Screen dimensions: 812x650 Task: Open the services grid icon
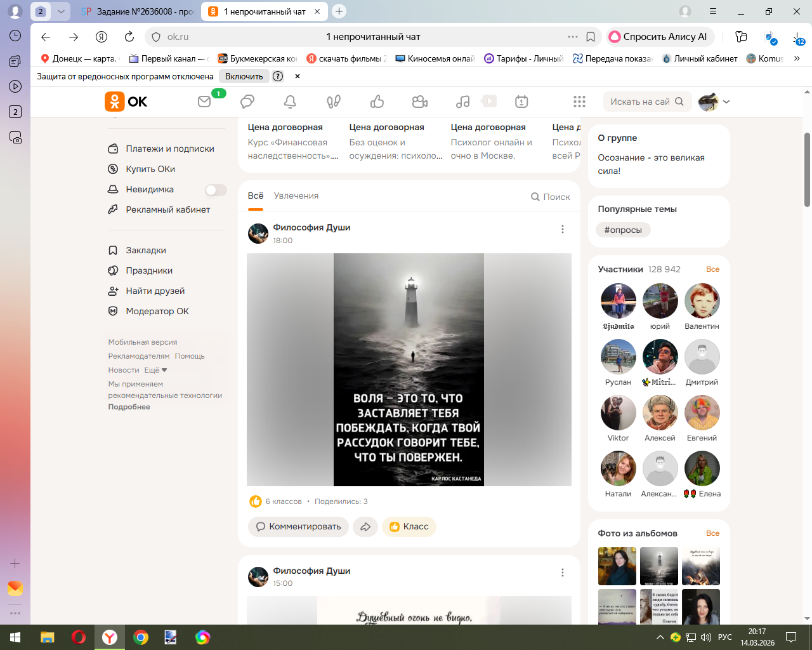(579, 102)
